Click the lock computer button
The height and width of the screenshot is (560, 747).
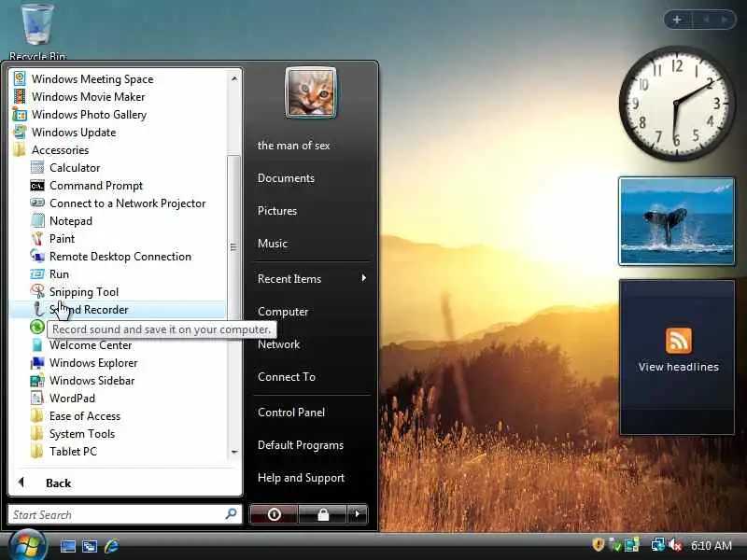[323, 514]
